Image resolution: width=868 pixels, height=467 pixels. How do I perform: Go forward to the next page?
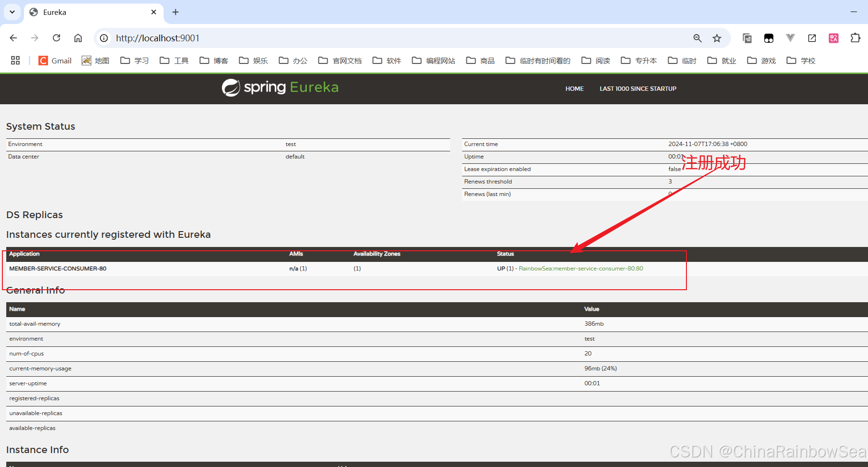(x=35, y=38)
